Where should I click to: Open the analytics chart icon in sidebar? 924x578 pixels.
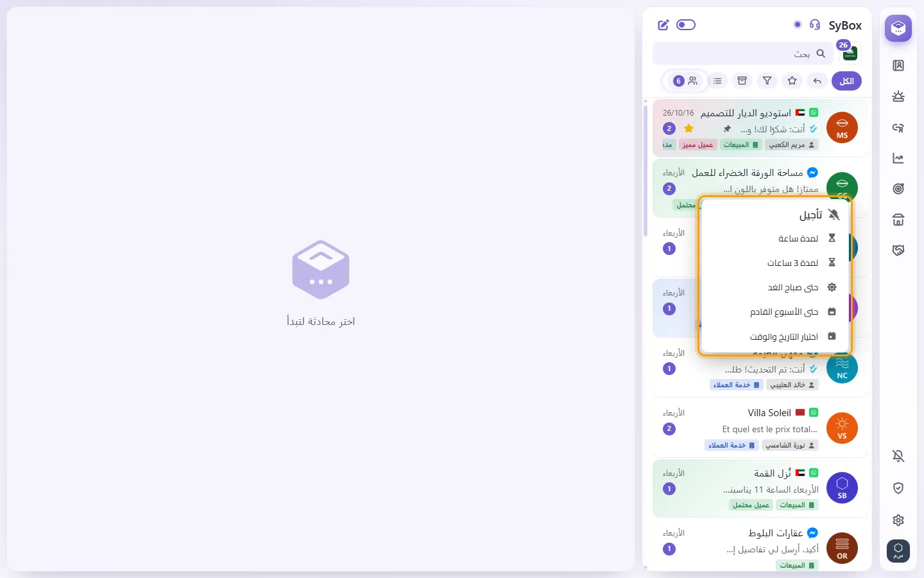[x=898, y=158]
